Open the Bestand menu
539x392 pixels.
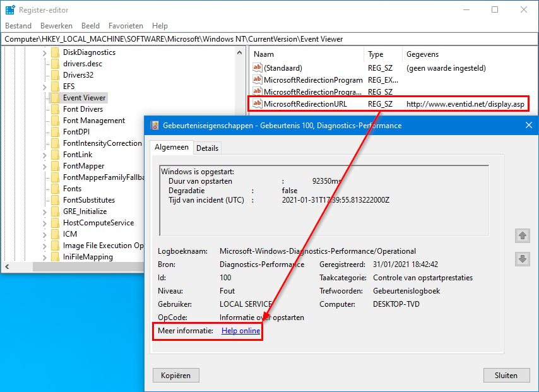click(18, 26)
